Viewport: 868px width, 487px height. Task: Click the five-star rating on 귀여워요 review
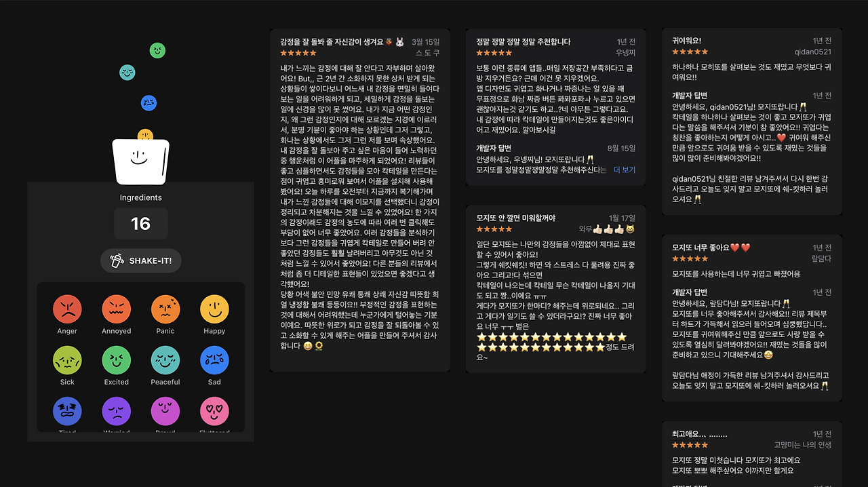(689, 52)
